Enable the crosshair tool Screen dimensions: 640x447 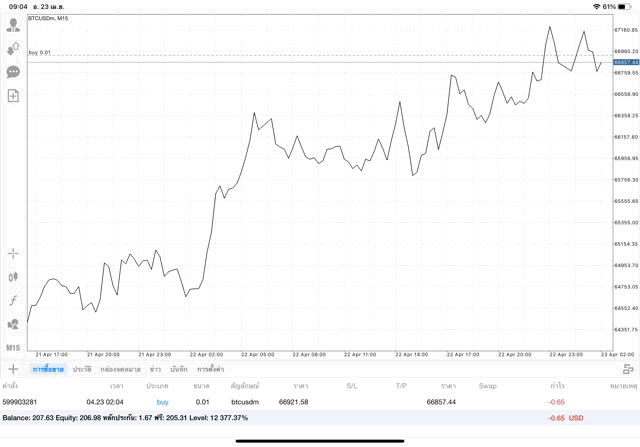click(13, 254)
